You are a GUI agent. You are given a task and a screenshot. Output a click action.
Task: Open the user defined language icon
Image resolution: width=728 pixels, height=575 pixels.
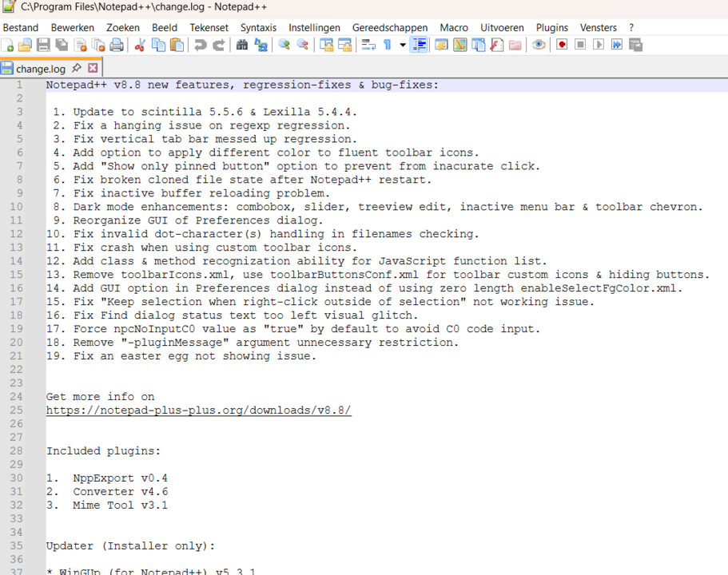441,45
